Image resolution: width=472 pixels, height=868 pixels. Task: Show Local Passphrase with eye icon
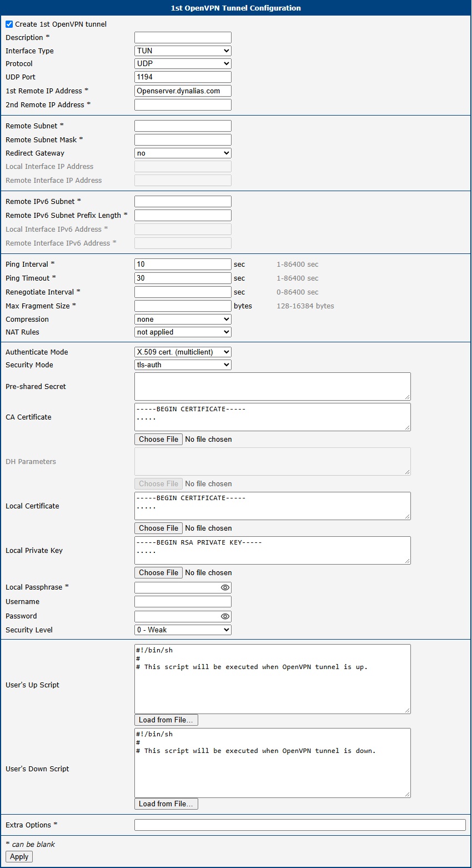coord(225,587)
